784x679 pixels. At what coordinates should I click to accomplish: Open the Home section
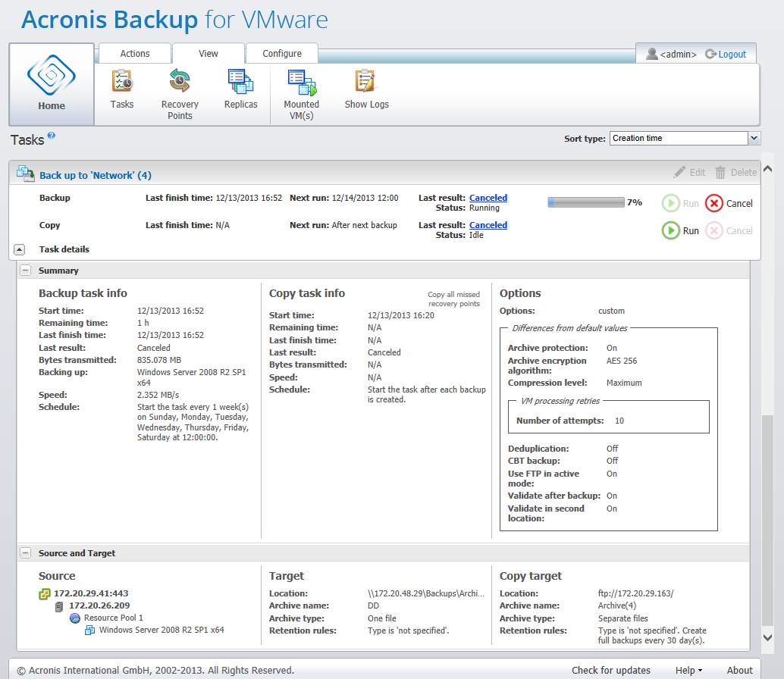[x=52, y=84]
